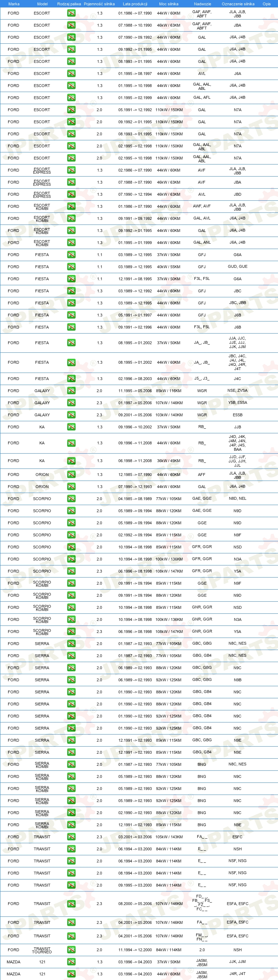Select engine code cell 'E5SB'

(x=237, y=415)
